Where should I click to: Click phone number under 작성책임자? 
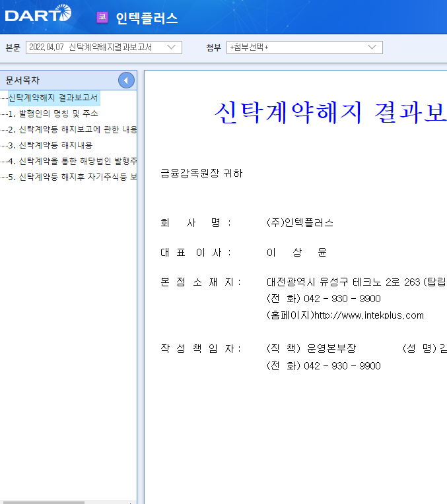tap(342, 365)
